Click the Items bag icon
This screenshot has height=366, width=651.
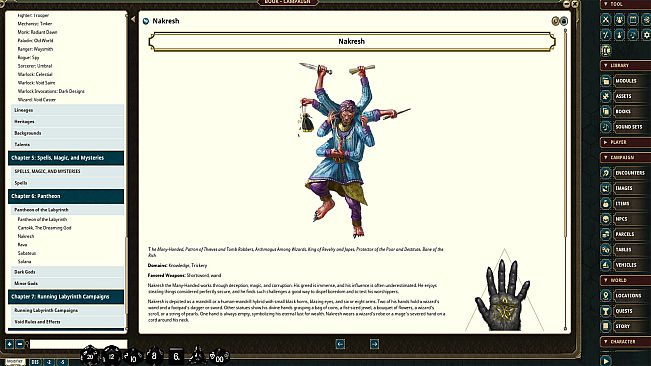(606, 204)
